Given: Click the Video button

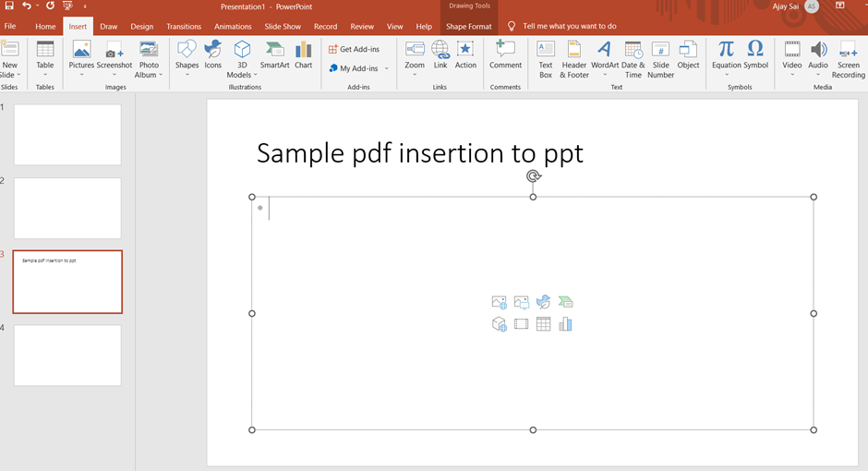Looking at the screenshot, I should (792, 59).
